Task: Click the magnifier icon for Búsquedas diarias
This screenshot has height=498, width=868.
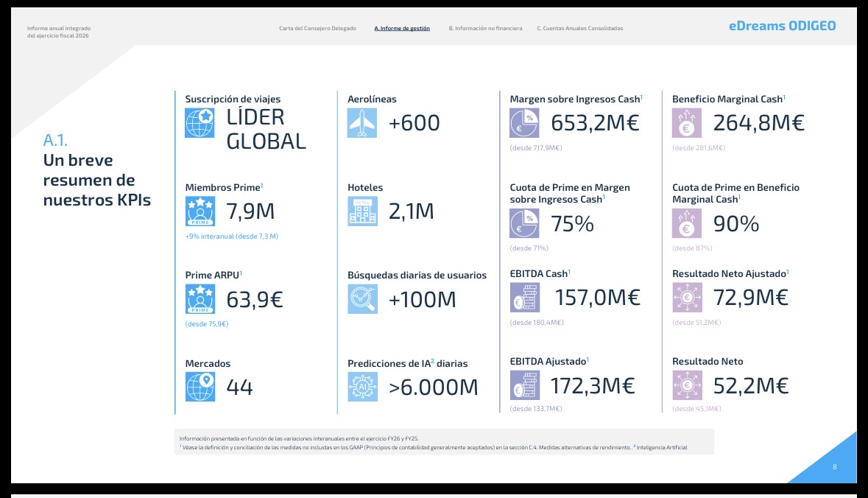Action: pos(363,299)
